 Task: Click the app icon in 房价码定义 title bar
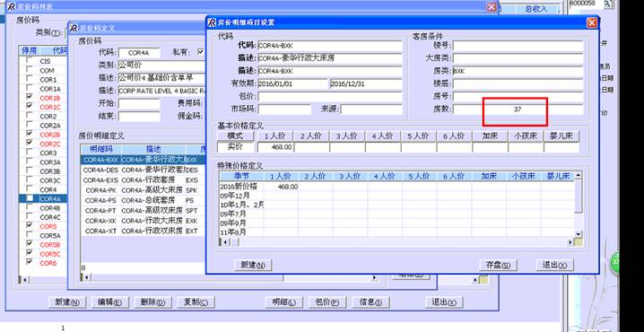click(x=74, y=28)
